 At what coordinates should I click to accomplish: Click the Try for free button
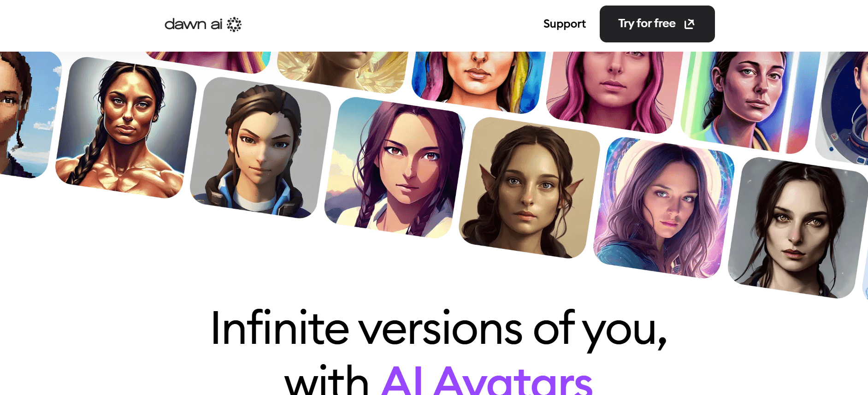(x=657, y=24)
